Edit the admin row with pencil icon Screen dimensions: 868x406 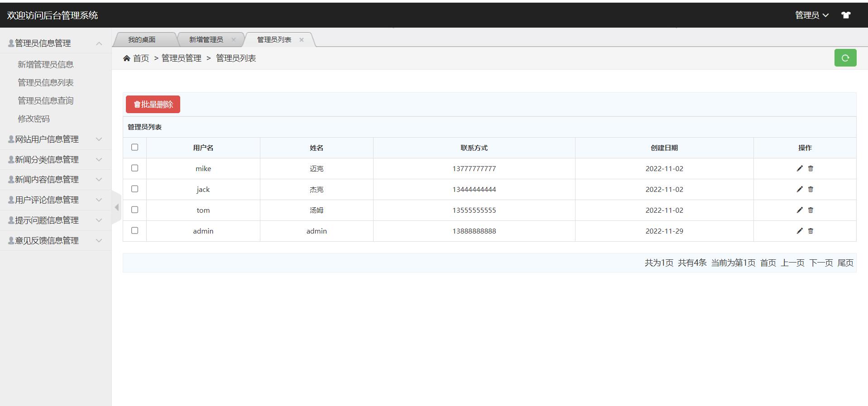[x=800, y=231]
